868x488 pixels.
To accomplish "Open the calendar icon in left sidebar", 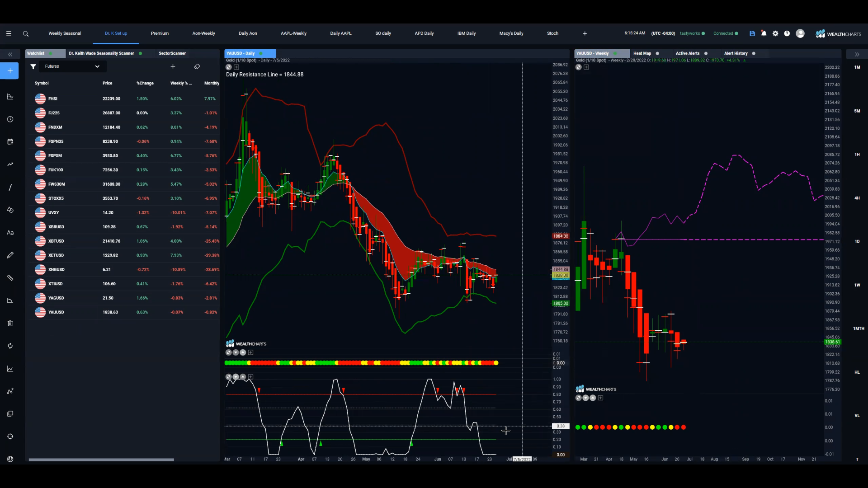I will (10, 142).
